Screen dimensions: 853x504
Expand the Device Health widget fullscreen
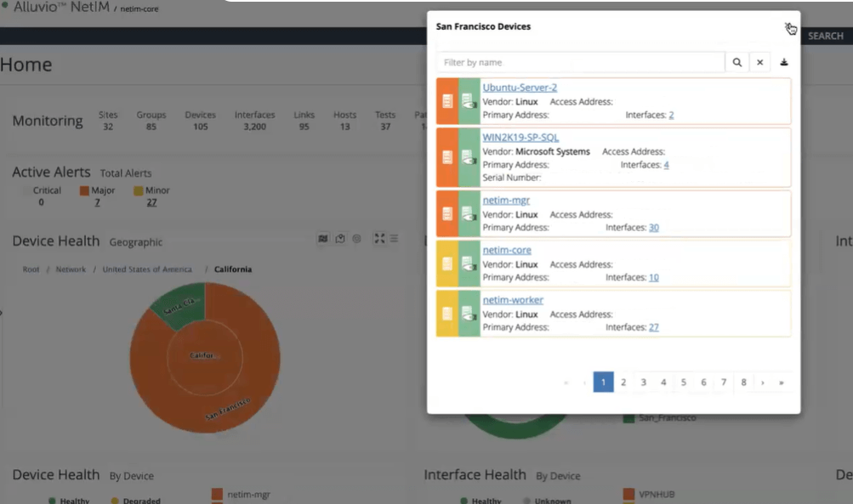[379, 238]
